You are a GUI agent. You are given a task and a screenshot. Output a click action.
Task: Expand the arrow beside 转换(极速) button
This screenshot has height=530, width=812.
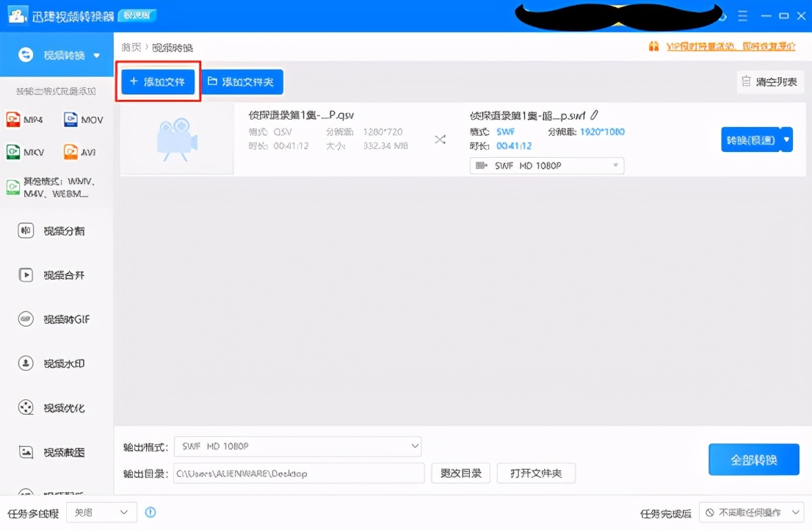[x=786, y=139]
